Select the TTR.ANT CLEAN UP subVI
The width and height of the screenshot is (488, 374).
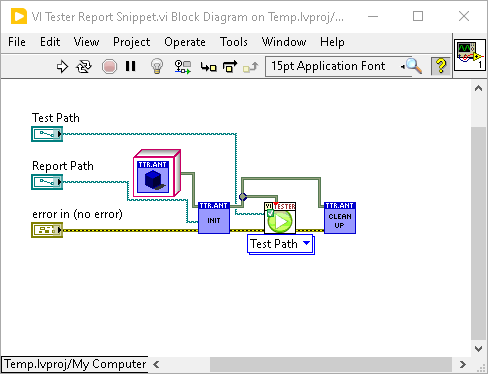pos(340,218)
